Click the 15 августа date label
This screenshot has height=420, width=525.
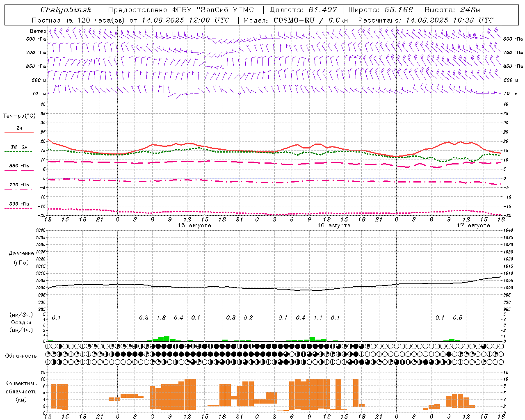[194, 226]
